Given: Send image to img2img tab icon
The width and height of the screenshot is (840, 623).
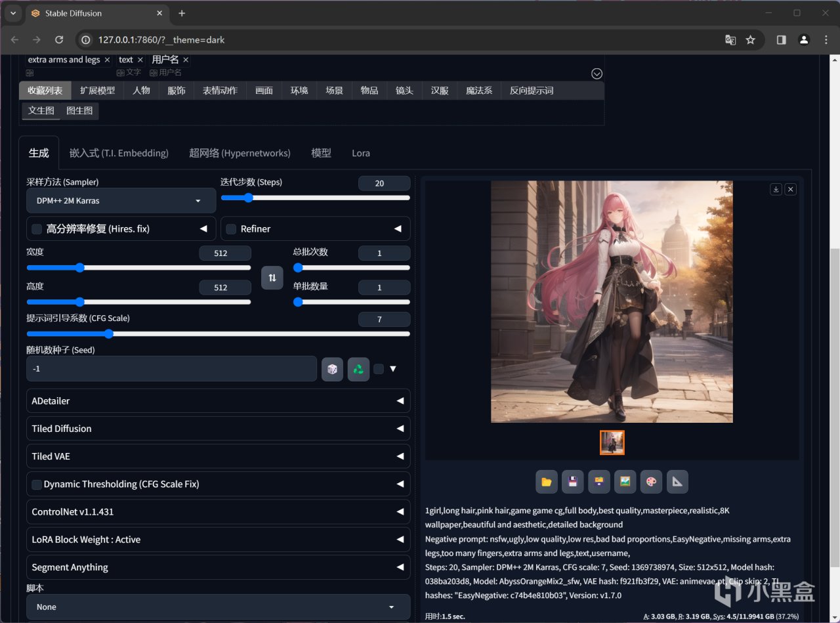Looking at the screenshot, I should pyautogui.click(x=625, y=482).
